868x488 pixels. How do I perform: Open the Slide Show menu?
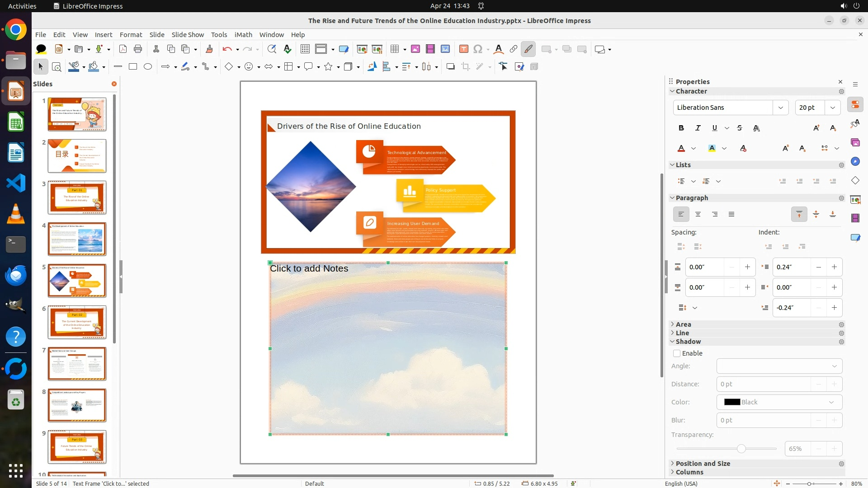click(188, 35)
